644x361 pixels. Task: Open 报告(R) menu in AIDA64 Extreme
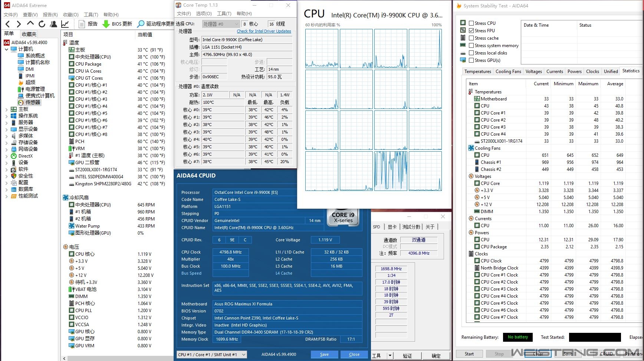[50, 15]
